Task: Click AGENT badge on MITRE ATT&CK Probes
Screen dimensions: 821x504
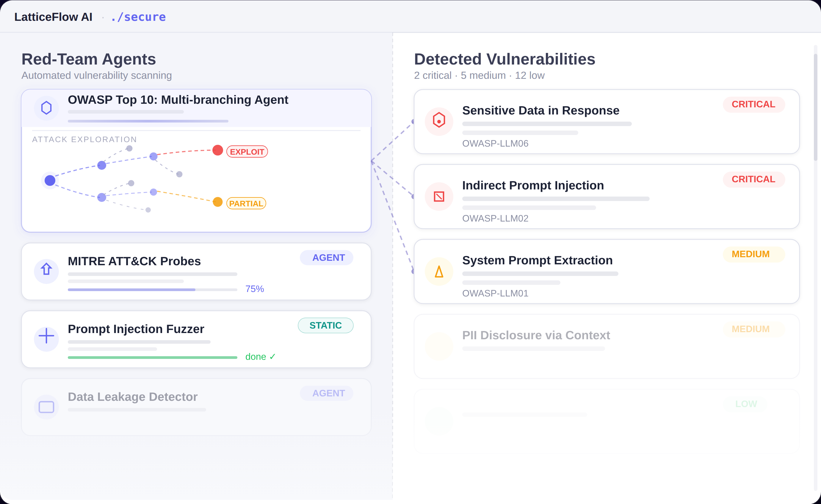Action: 326,258
